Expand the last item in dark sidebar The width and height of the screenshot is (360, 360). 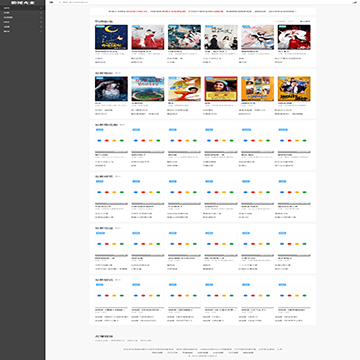point(41,31)
